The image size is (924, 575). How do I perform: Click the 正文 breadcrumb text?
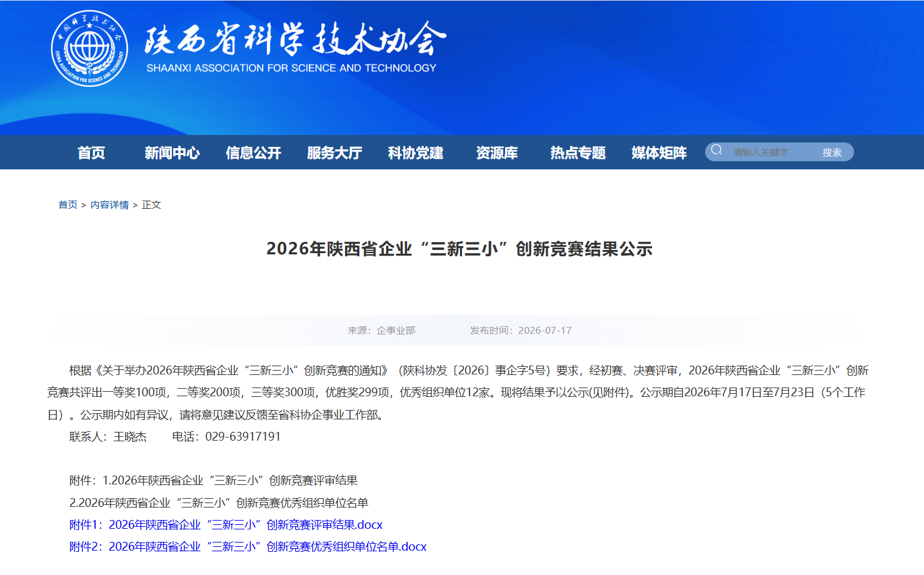pos(151,205)
